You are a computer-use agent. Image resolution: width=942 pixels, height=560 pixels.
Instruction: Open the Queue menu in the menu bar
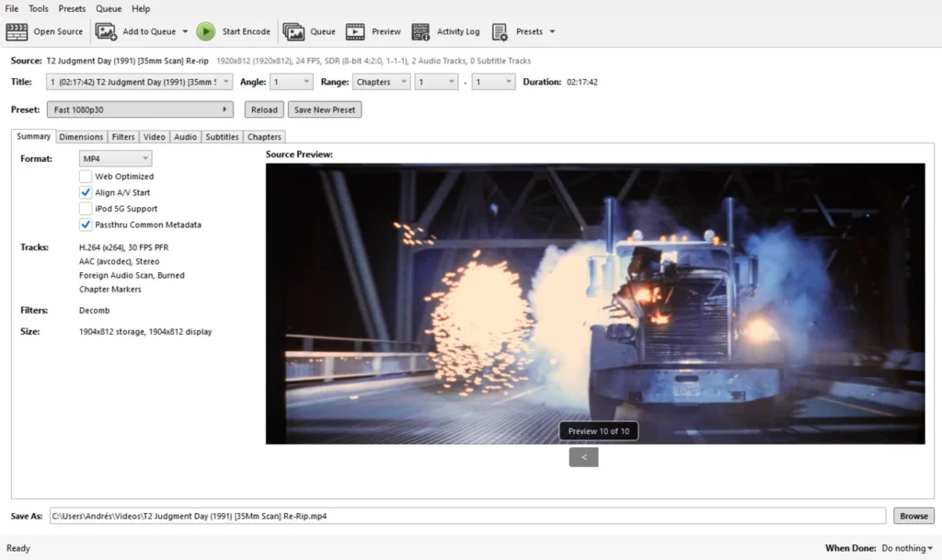pos(109,8)
